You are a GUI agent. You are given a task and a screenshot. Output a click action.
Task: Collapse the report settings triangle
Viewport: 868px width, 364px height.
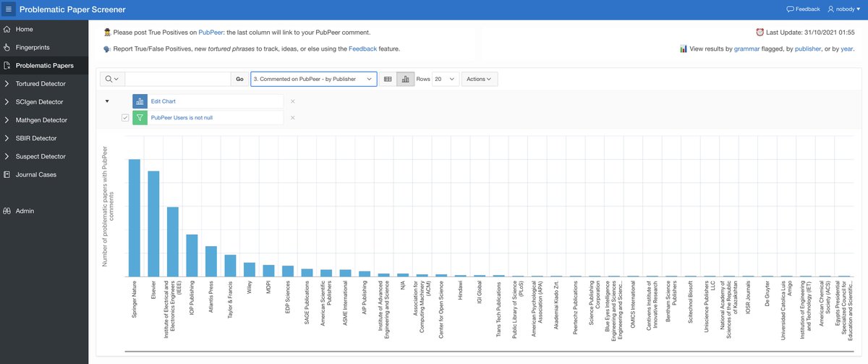107,101
